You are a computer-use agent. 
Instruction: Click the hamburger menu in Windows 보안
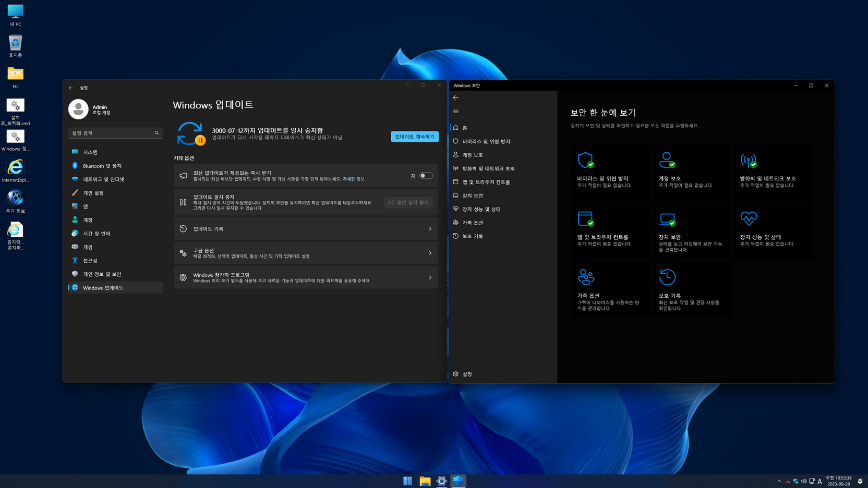pos(455,111)
